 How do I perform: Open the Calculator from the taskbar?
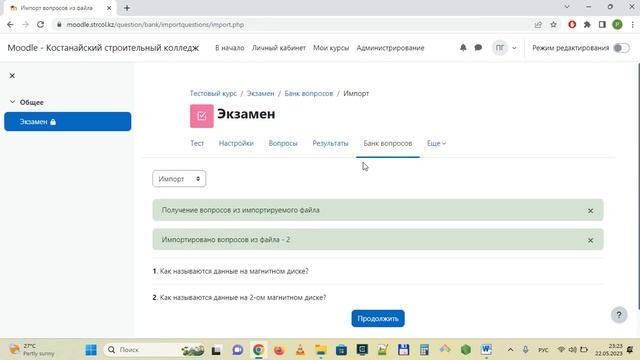coord(424,350)
